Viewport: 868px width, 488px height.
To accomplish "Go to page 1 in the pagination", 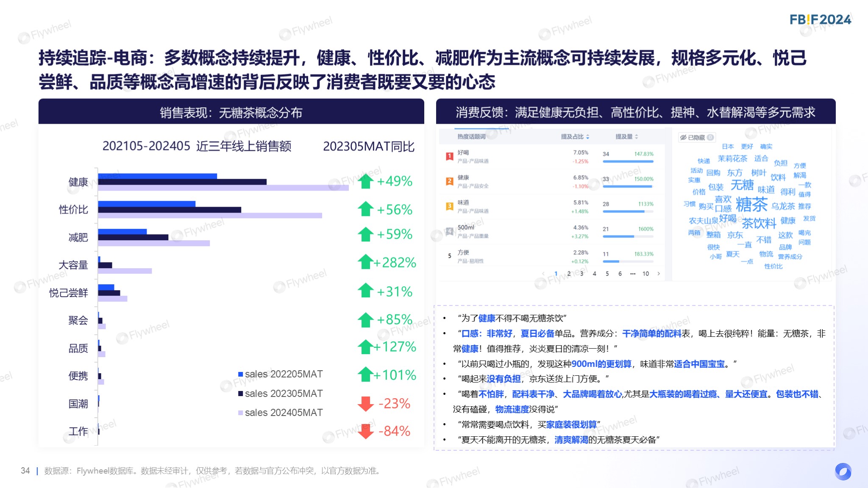I will (556, 274).
